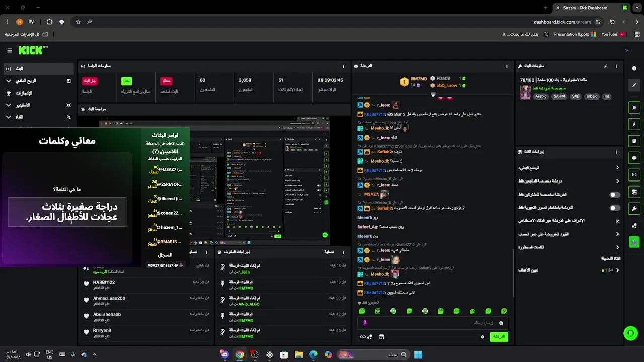The width and height of the screenshot is (644, 362).
Task: Click the green chat send button
Action: pyautogui.click(x=498, y=337)
